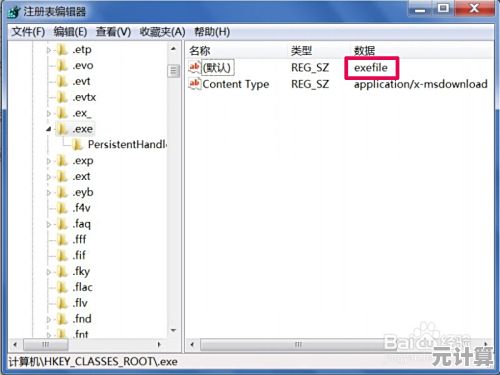This screenshot has width=500, height=375.
Task: Expand the .eyb key
Action: pyautogui.click(x=49, y=193)
